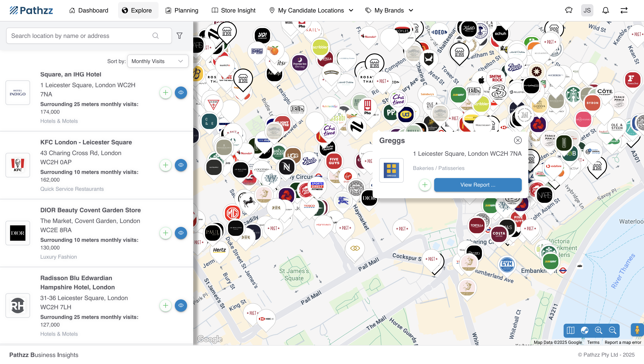Click View Report button for Greggs

point(478,185)
